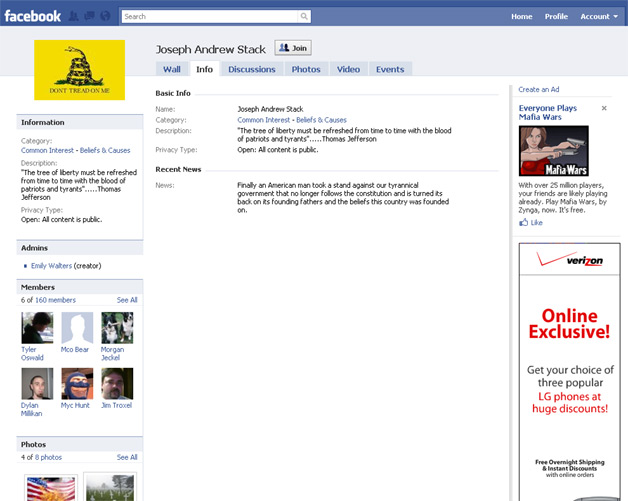628x501 pixels.
Task: Open the 8 photos link
Action: coord(48,457)
